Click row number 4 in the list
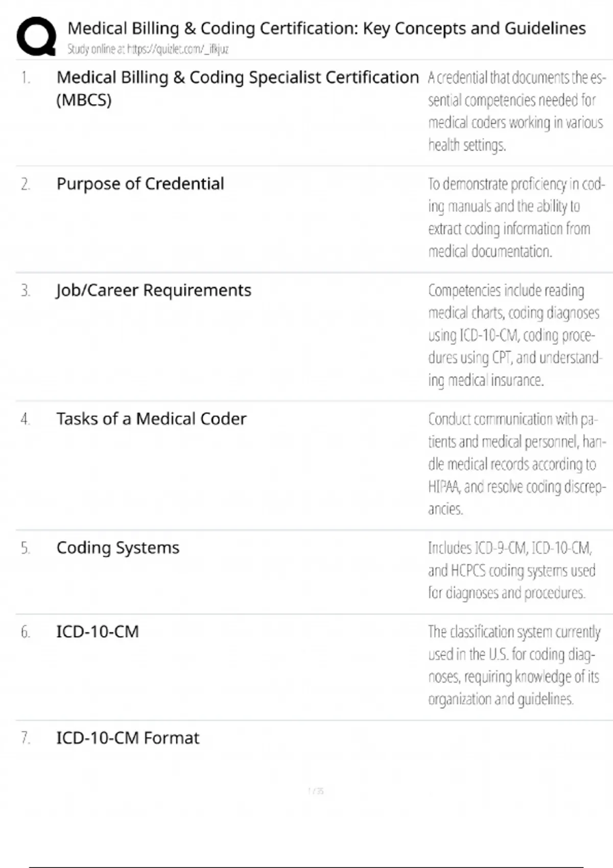Viewport: 613px width, 868px height. 26,419
